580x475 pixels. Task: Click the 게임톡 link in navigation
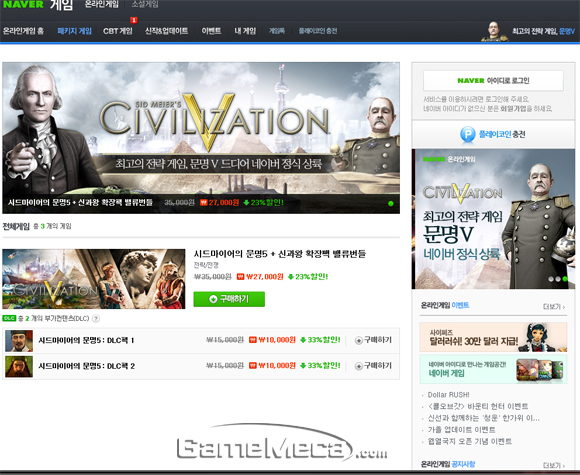pos(277,31)
